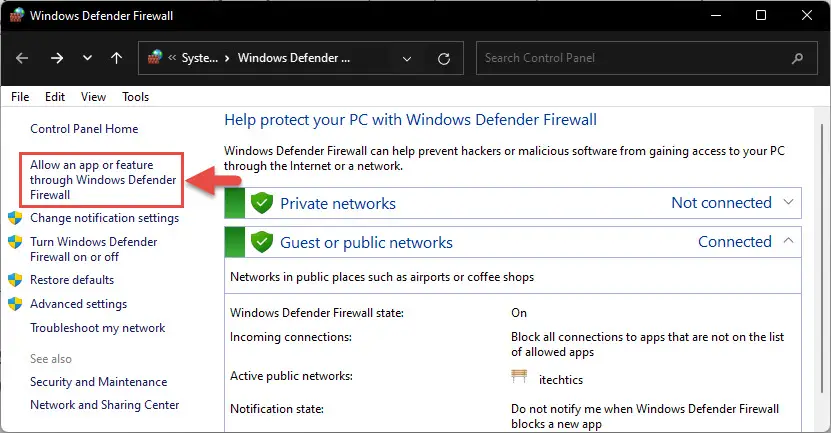Click the firewall icon in the address bar
The height and width of the screenshot is (433, 831).
(x=155, y=57)
